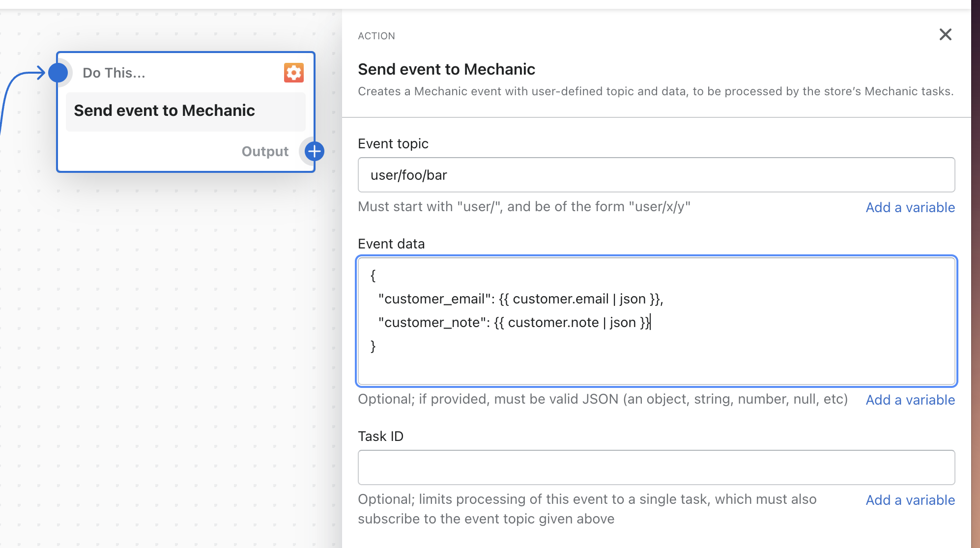Click Add a variable beside the Event data field
The image size is (980, 548).
[910, 400]
